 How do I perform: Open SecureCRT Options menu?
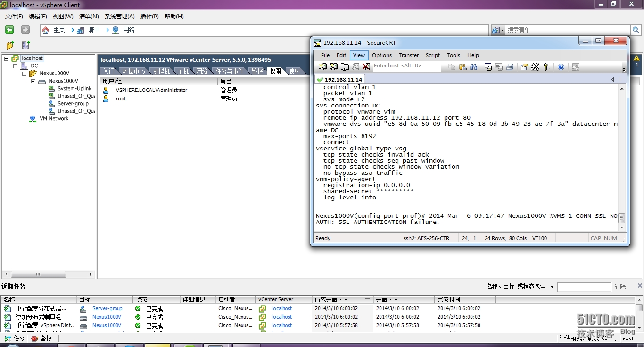[382, 55]
